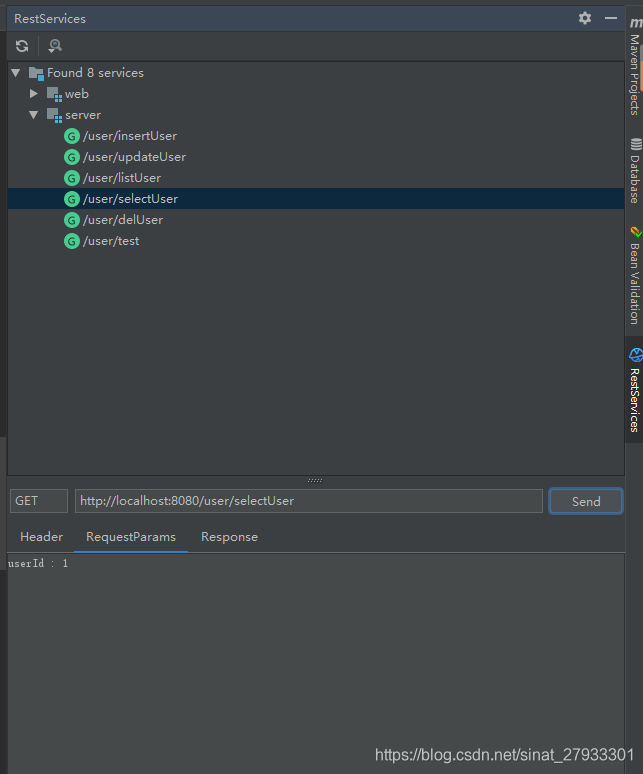The width and height of the screenshot is (643, 774).
Task: Click the Bean Validation icon in sidebar
Action: pos(636,232)
